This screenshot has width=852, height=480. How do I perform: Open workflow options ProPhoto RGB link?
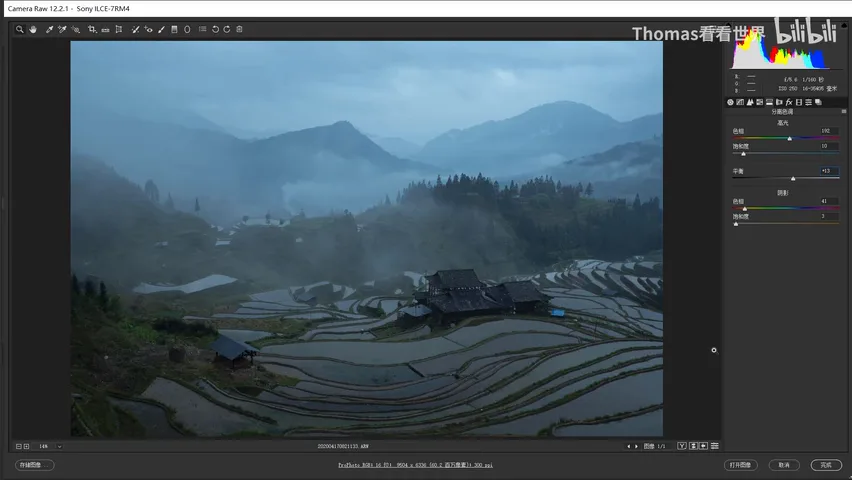tap(415, 465)
